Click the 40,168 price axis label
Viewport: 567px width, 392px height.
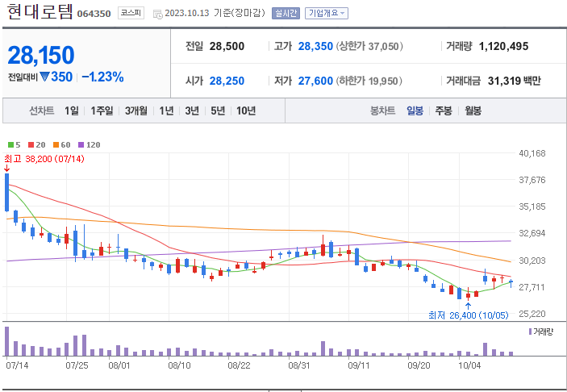click(x=532, y=153)
